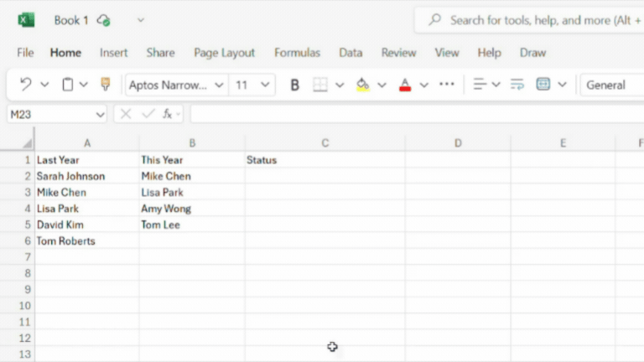Select column D header
Viewport: 644px width, 362px height.
(458, 142)
